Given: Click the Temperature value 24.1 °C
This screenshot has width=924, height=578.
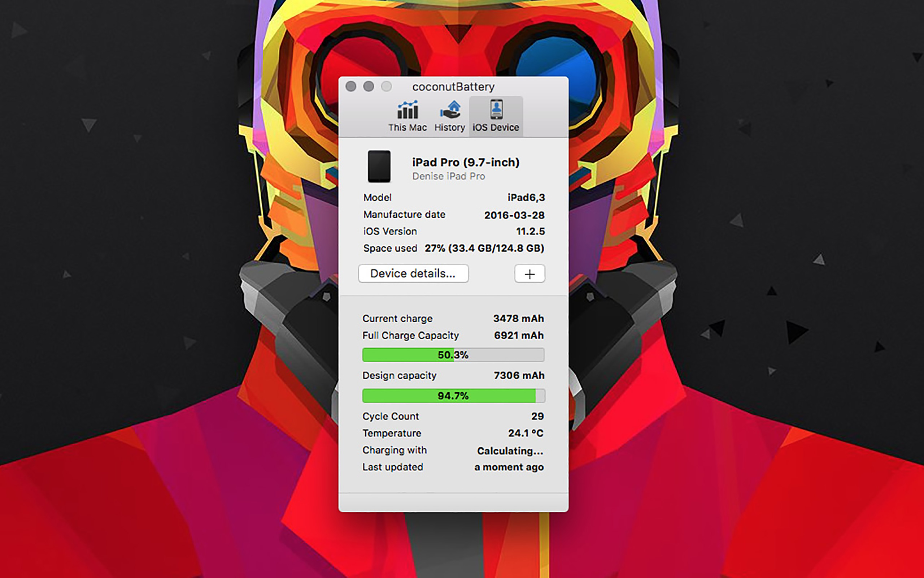Looking at the screenshot, I should click(x=526, y=433).
